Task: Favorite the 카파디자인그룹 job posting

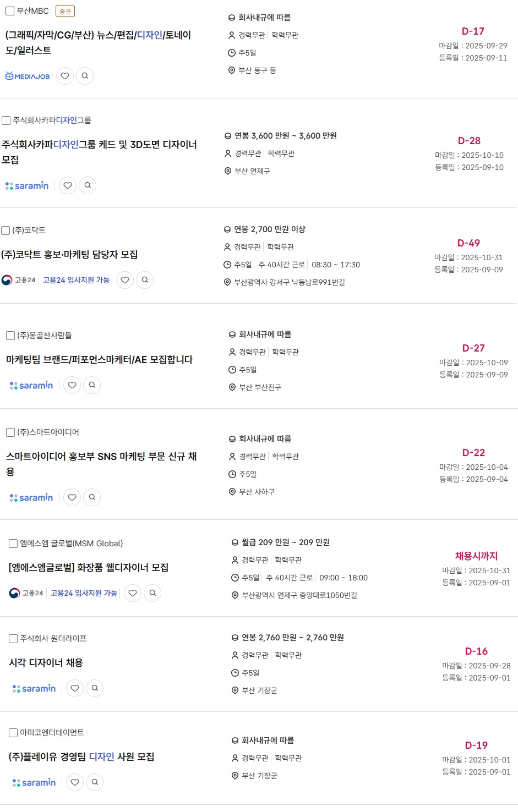Action: click(x=68, y=185)
